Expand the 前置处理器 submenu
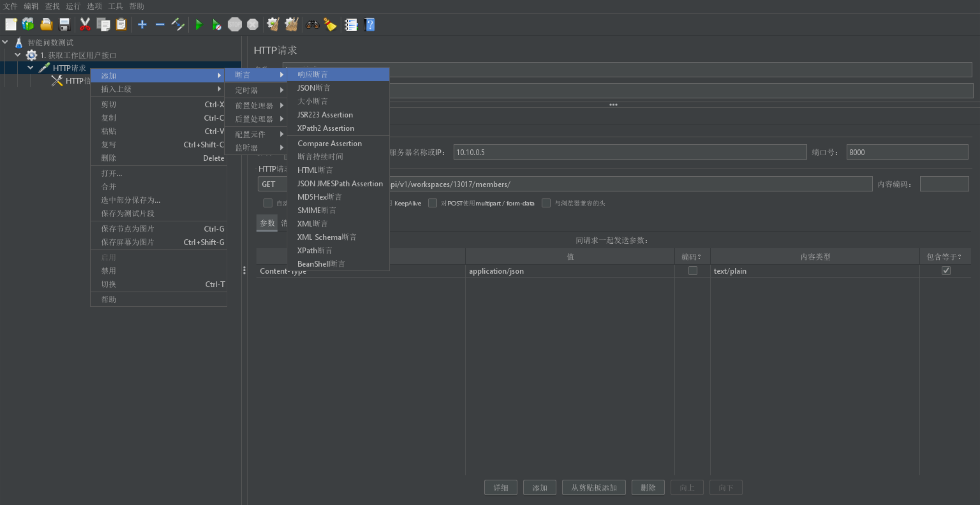Viewport: 980px width, 505px height. (x=256, y=105)
